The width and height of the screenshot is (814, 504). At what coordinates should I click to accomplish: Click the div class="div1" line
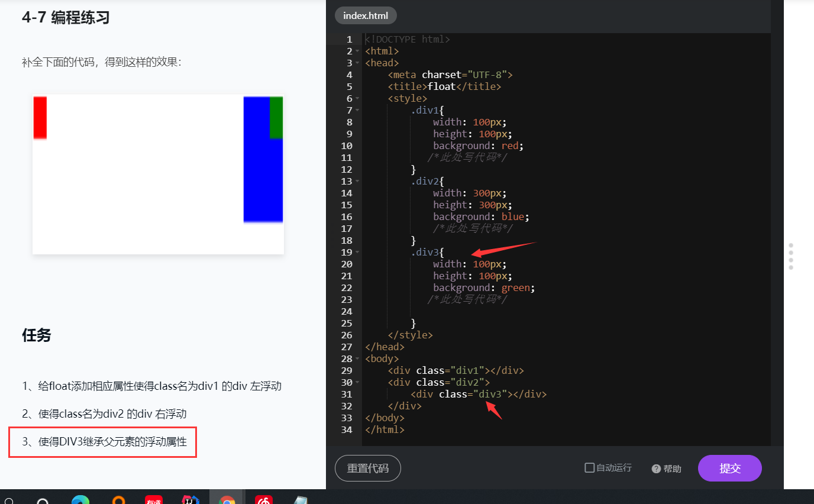[x=456, y=370]
